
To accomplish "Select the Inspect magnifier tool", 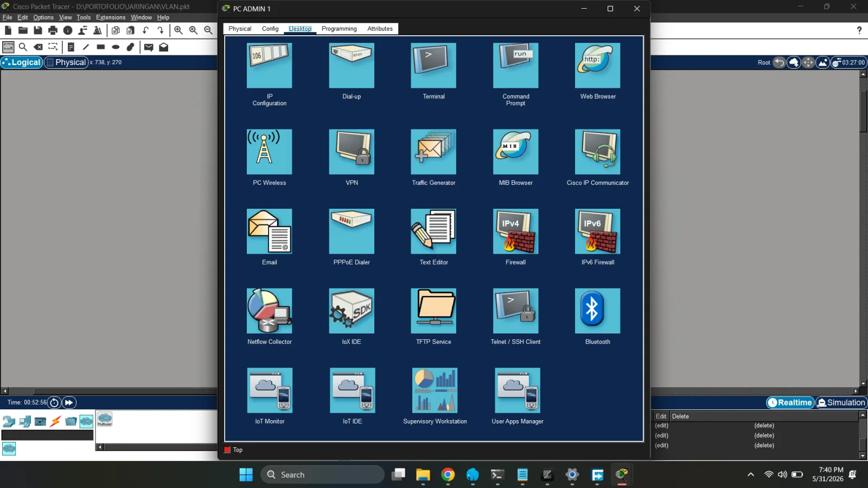I will 23,47.
